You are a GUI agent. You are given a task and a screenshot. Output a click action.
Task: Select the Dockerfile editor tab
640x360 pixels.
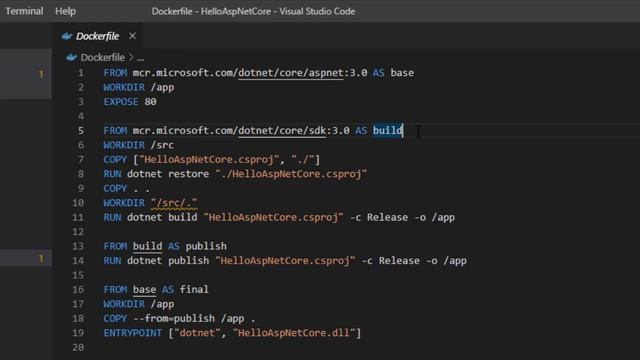point(97,36)
